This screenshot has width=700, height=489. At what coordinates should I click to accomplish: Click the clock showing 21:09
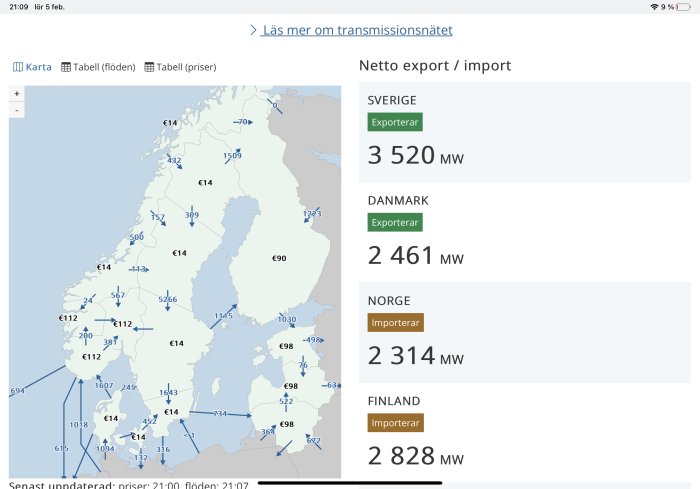tap(18, 7)
